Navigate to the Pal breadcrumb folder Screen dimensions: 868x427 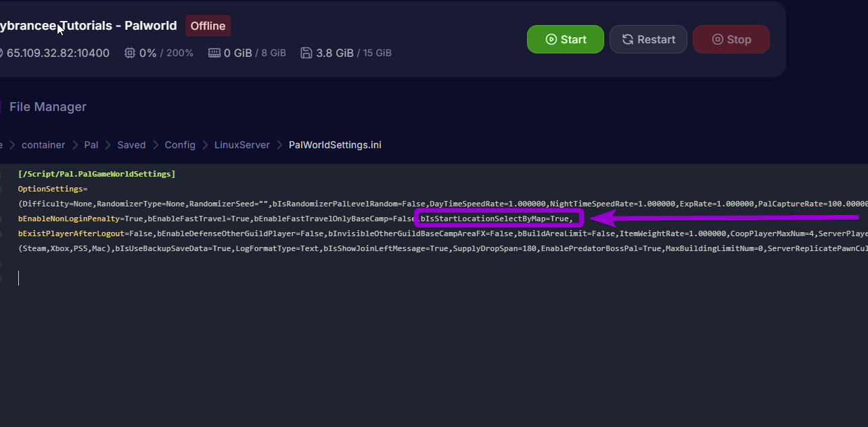(91, 145)
